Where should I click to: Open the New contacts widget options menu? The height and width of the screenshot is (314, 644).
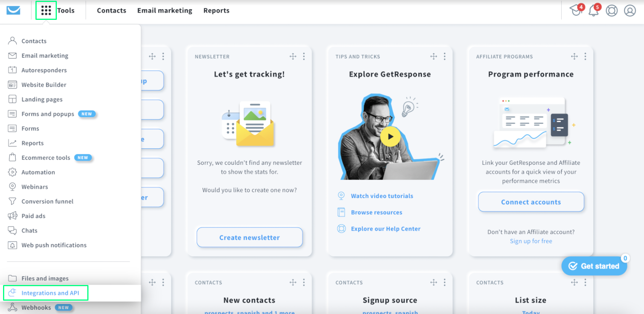pyautogui.click(x=304, y=282)
